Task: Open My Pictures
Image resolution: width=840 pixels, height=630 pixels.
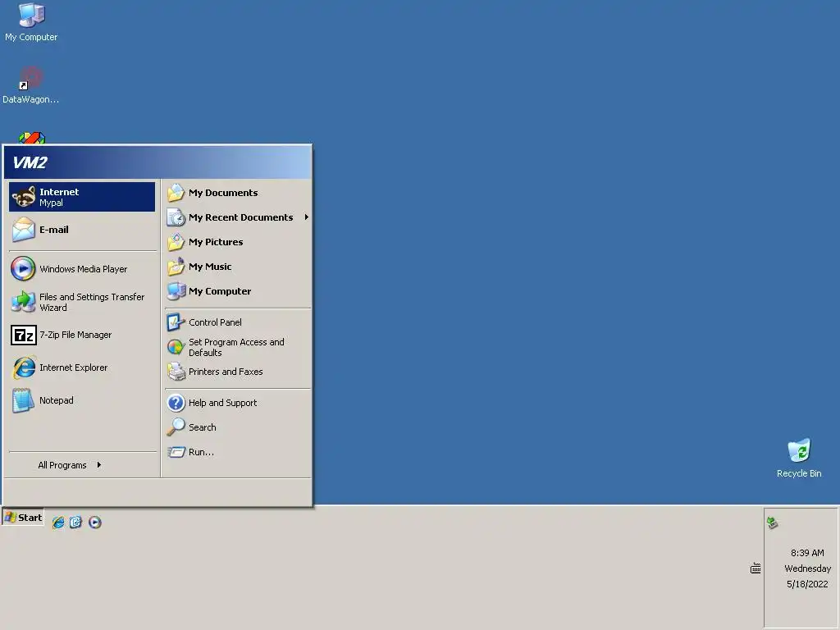Action: (x=237, y=242)
